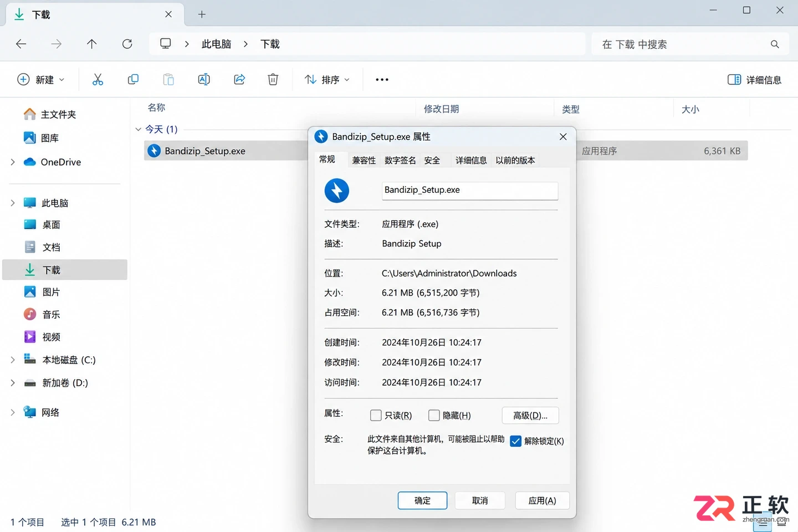This screenshot has width=798, height=532.
Task: Click the Cut scissors icon in toolbar
Action: [98, 80]
